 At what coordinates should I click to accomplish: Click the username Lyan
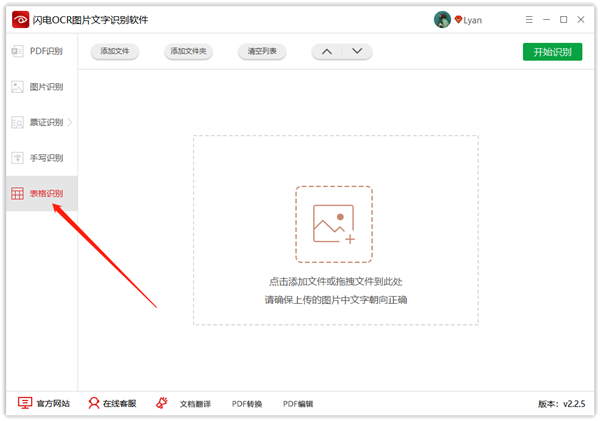(473, 20)
